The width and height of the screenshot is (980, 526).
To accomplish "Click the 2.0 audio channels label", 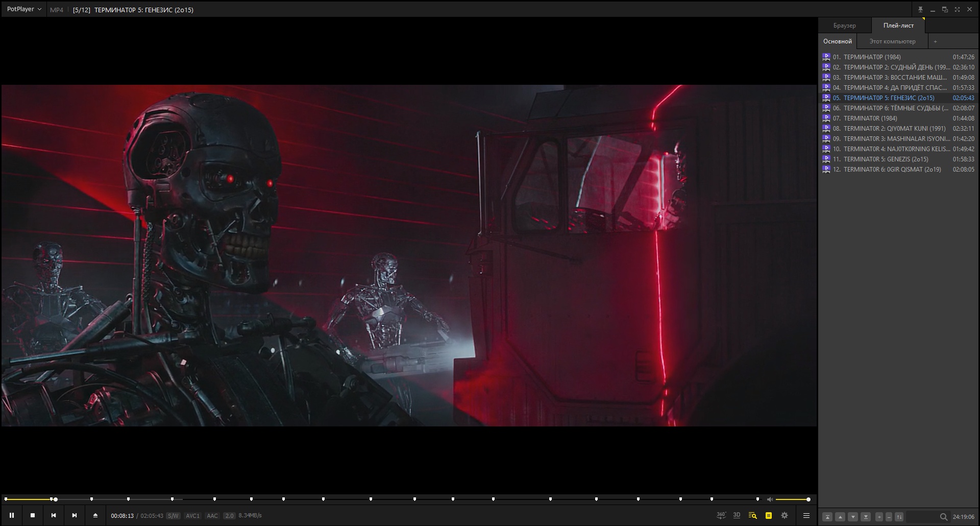I will (x=229, y=516).
